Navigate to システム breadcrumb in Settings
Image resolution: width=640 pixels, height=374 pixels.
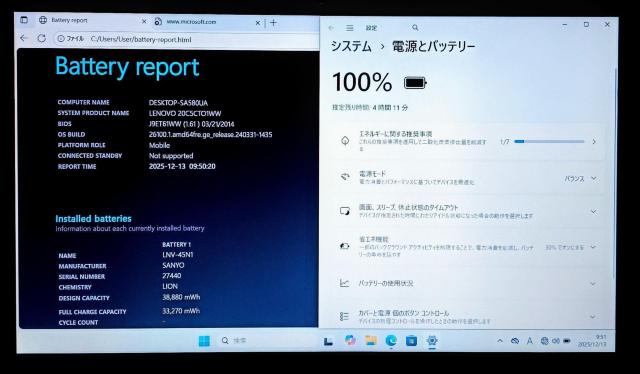351,46
